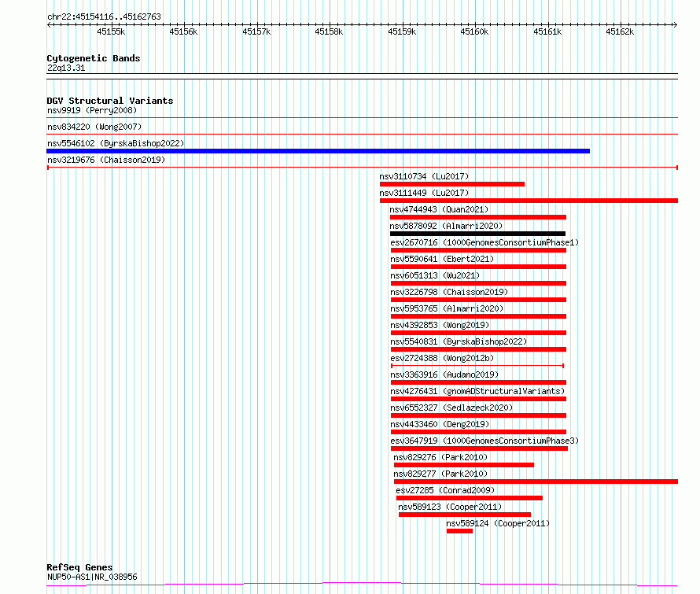Click the red bar under nsv589123
Image resolution: width=700 pixels, height=594 pixels.
coord(465,515)
